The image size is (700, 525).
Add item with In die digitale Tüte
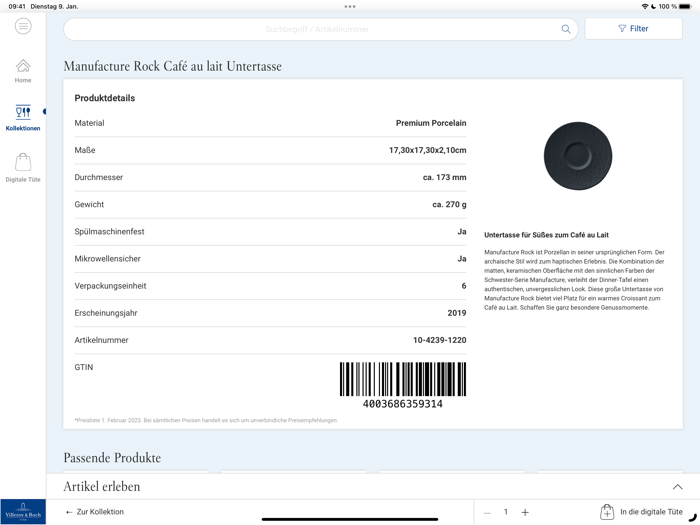click(642, 512)
